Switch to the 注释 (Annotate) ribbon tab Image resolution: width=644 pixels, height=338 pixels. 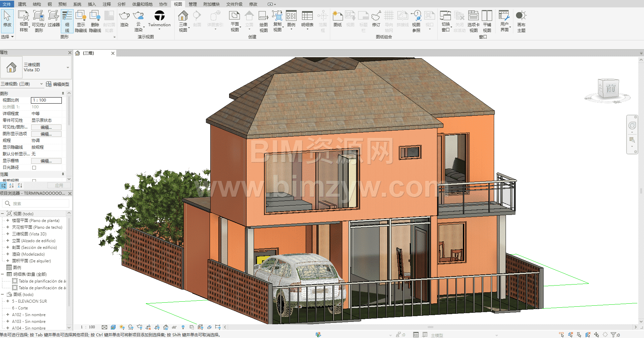pyautogui.click(x=107, y=4)
